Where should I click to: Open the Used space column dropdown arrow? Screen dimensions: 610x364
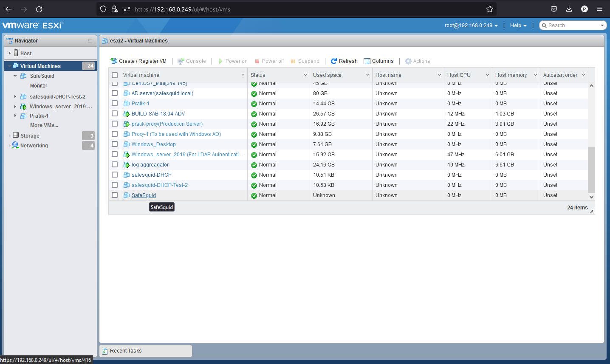tap(368, 75)
